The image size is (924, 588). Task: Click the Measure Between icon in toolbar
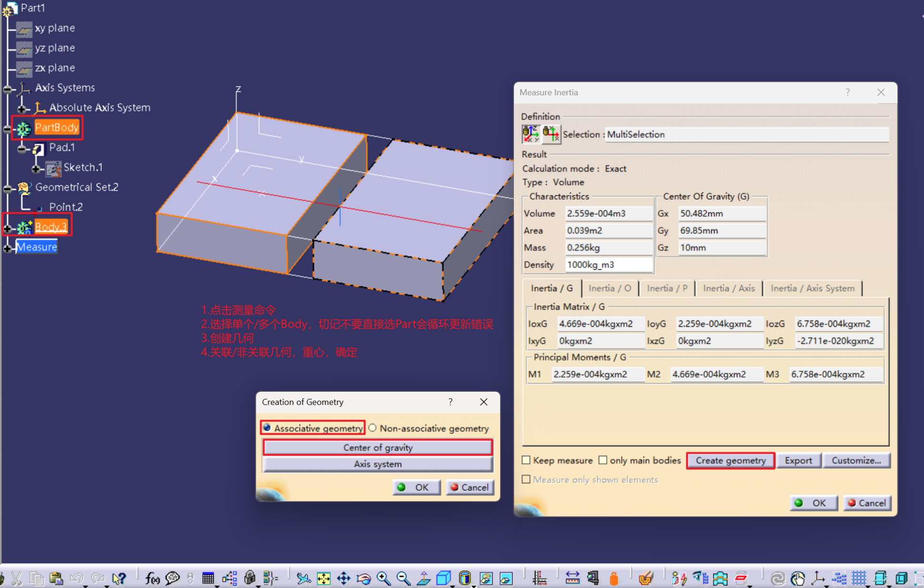(572, 578)
